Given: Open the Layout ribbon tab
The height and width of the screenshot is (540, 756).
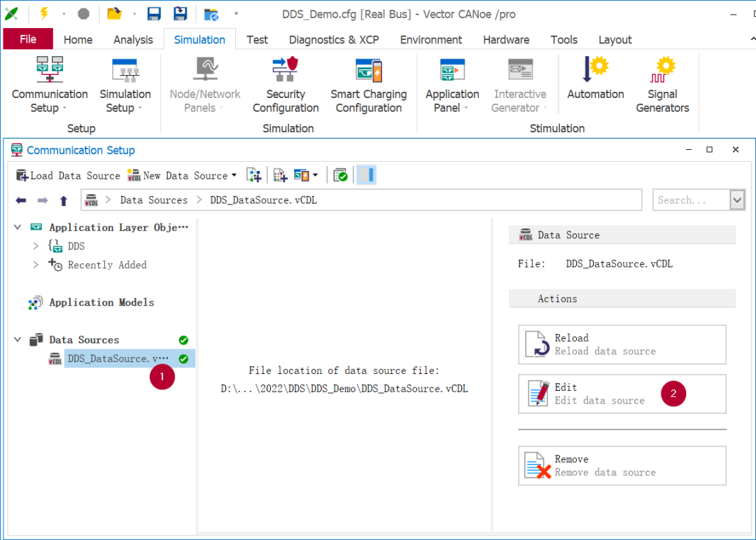Looking at the screenshot, I should 615,39.
